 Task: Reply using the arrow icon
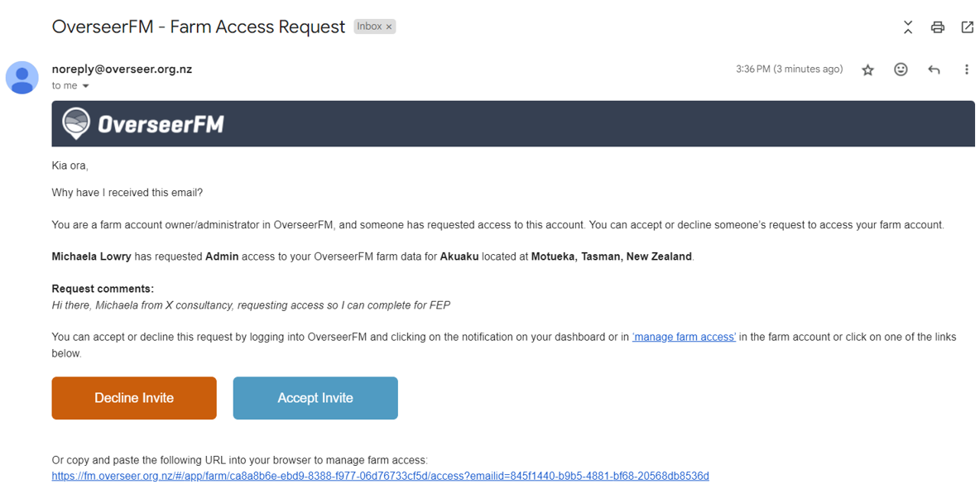pyautogui.click(x=934, y=70)
